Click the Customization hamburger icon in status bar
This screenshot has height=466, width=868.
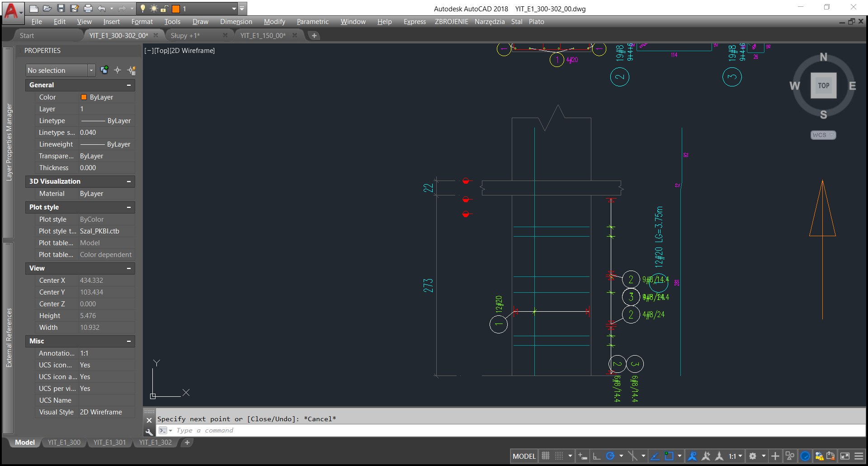[x=859, y=456]
